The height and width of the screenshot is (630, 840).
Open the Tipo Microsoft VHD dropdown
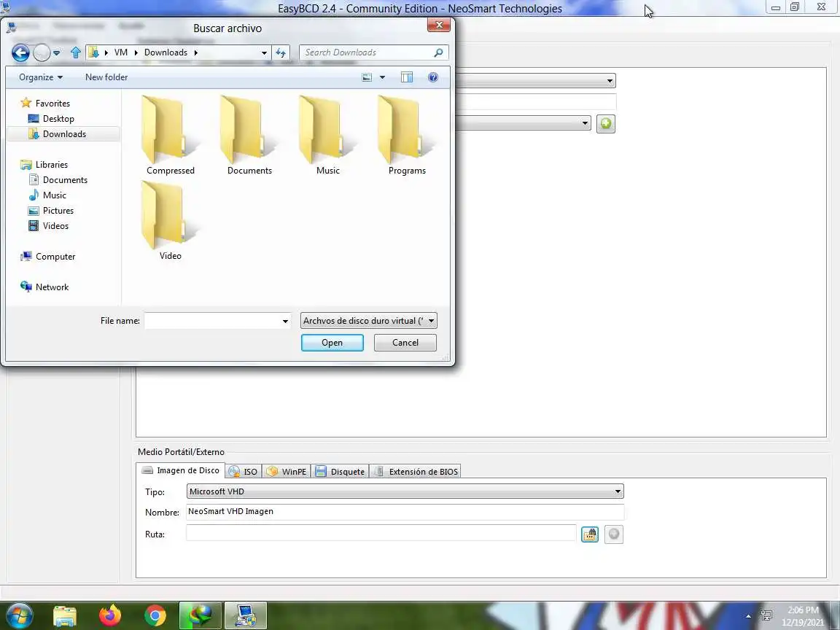[405, 491]
